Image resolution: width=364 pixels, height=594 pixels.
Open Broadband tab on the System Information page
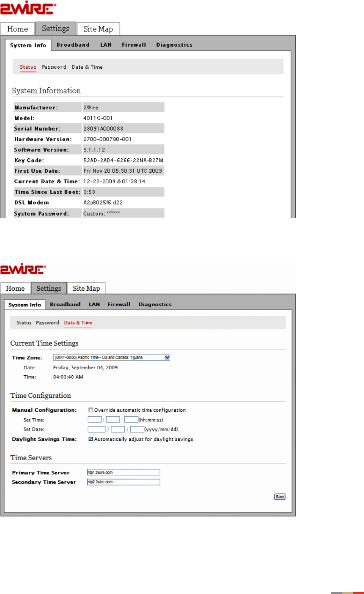pyautogui.click(x=73, y=45)
